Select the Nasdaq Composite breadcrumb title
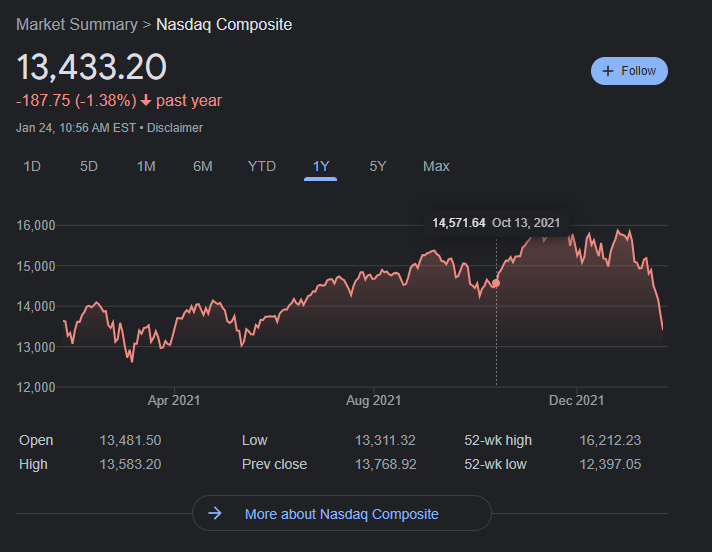The height and width of the screenshot is (552, 712). click(x=224, y=25)
